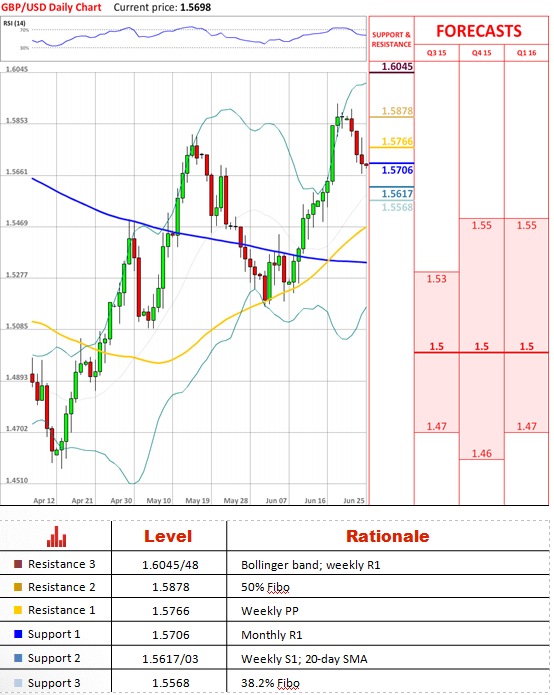The height and width of the screenshot is (695, 554).
Task: Select the 1.5706 support level label
Action: 397,170
